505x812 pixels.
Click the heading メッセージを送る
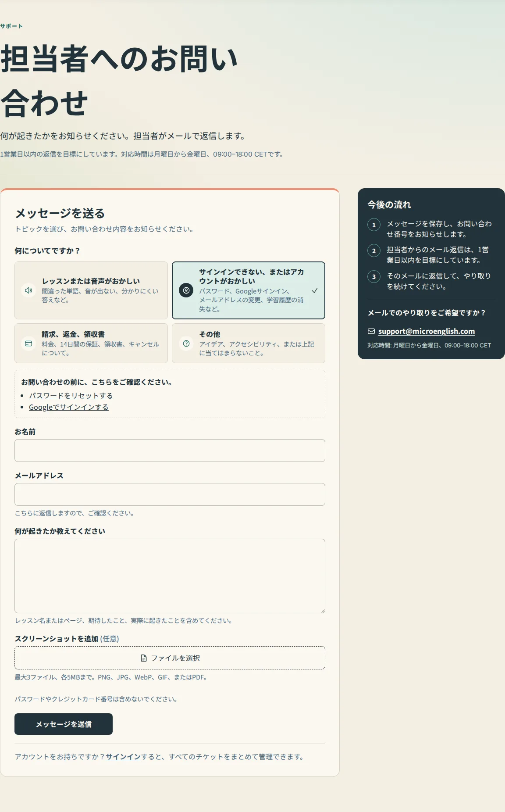[60, 214]
